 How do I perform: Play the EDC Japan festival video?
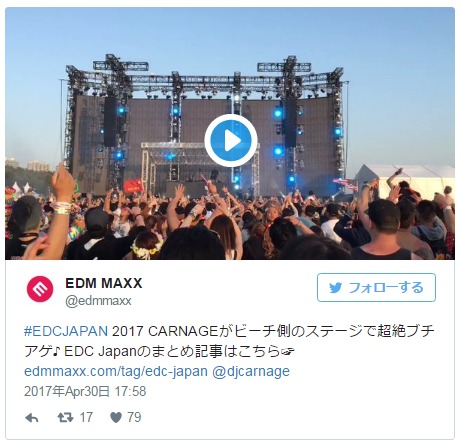[x=231, y=140]
